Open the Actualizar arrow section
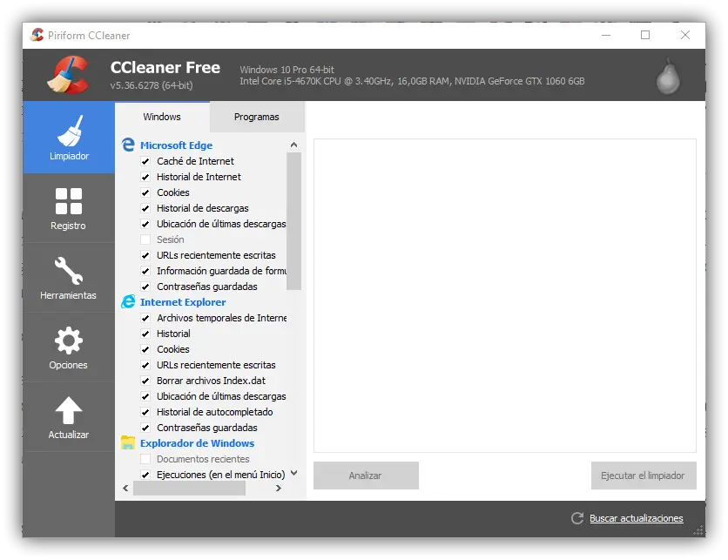This screenshot has height=560, width=728. point(69,416)
